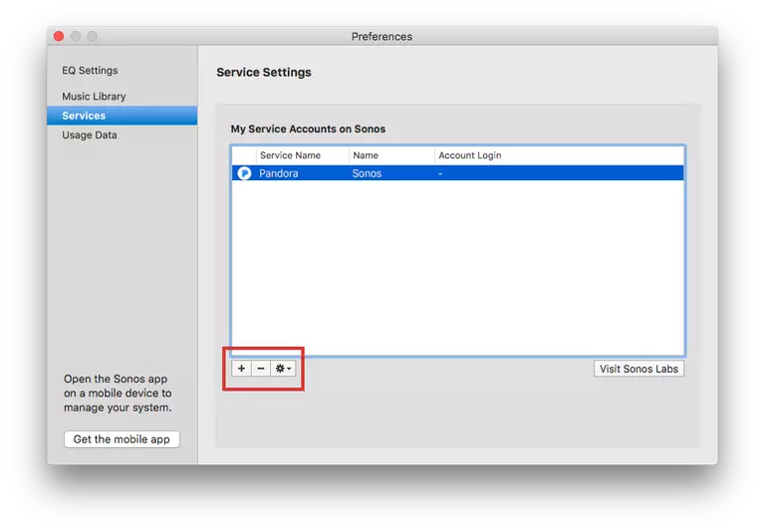Open the gear actions dropdown
This screenshot has width=765, height=532.
tap(284, 369)
